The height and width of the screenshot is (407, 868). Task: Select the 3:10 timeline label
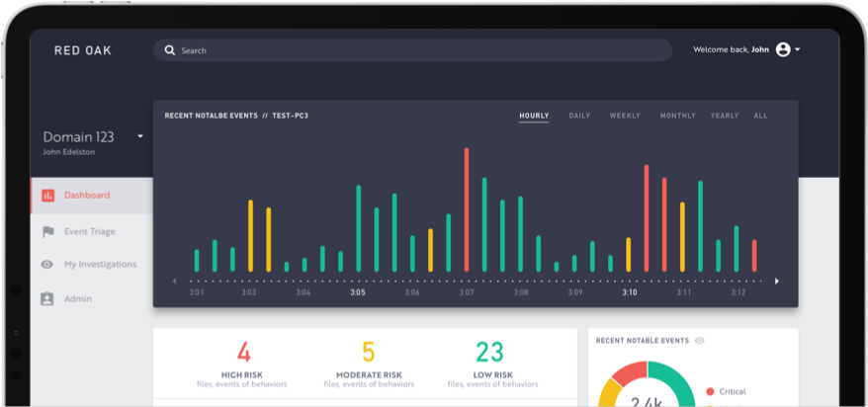coord(630,292)
